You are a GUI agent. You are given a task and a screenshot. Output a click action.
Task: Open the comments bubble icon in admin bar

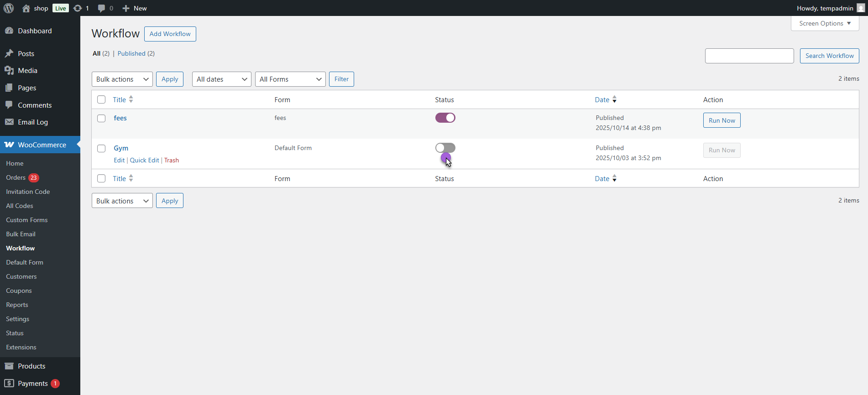(x=101, y=8)
